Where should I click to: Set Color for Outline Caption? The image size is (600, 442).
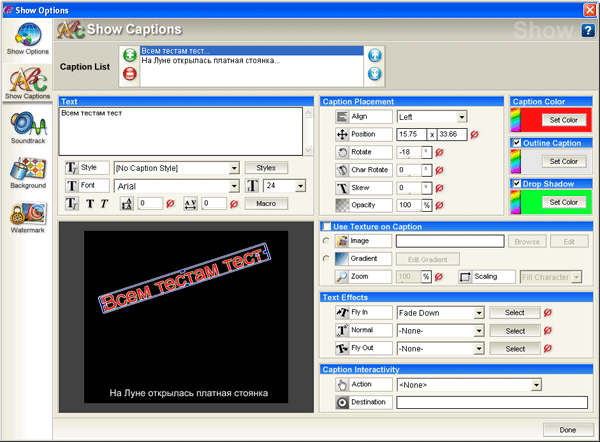[x=563, y=161]
